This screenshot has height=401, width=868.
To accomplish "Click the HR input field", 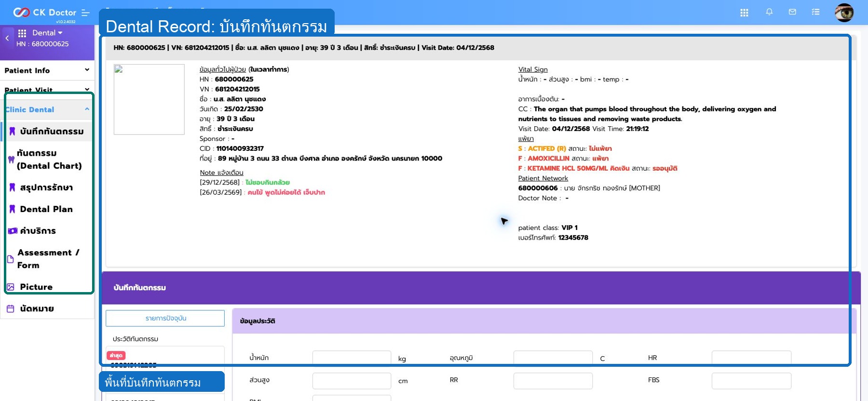I will tap(751, 358).
